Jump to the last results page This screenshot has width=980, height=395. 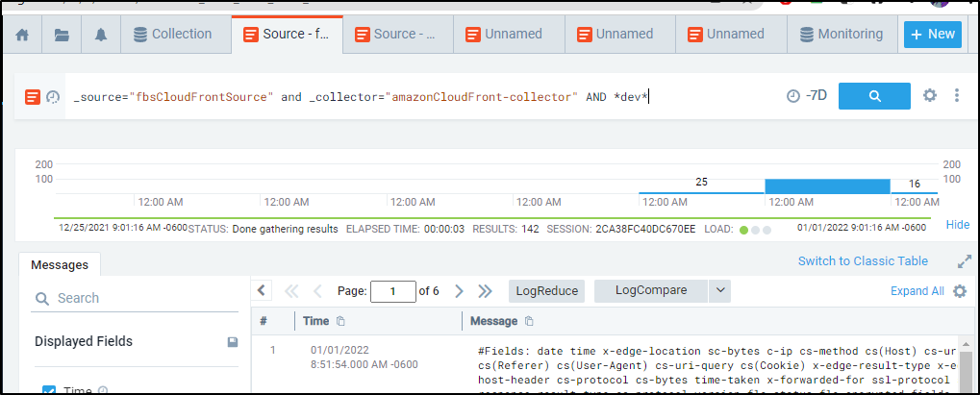485,290
